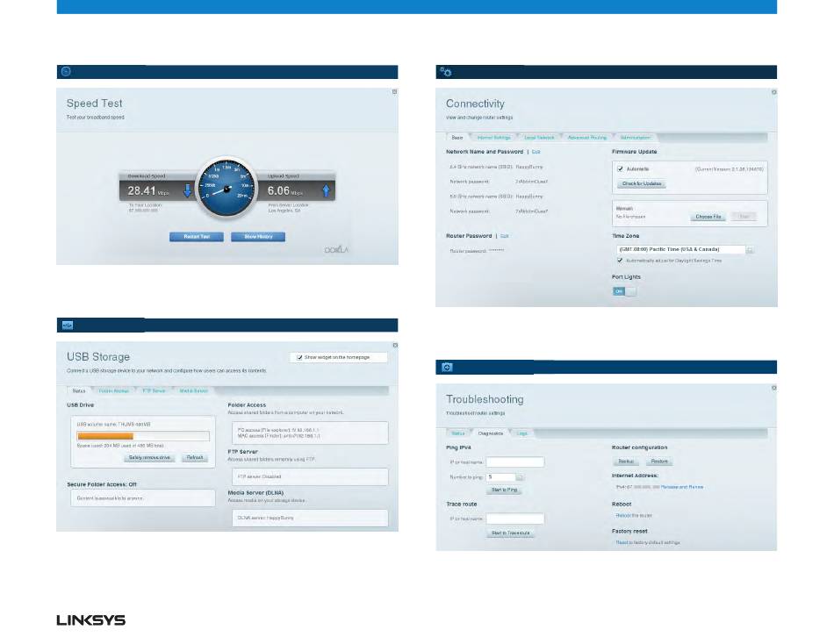
Task: Click Reset to factory default settings link
Action: pyautogui.click(x=648, y=543)
